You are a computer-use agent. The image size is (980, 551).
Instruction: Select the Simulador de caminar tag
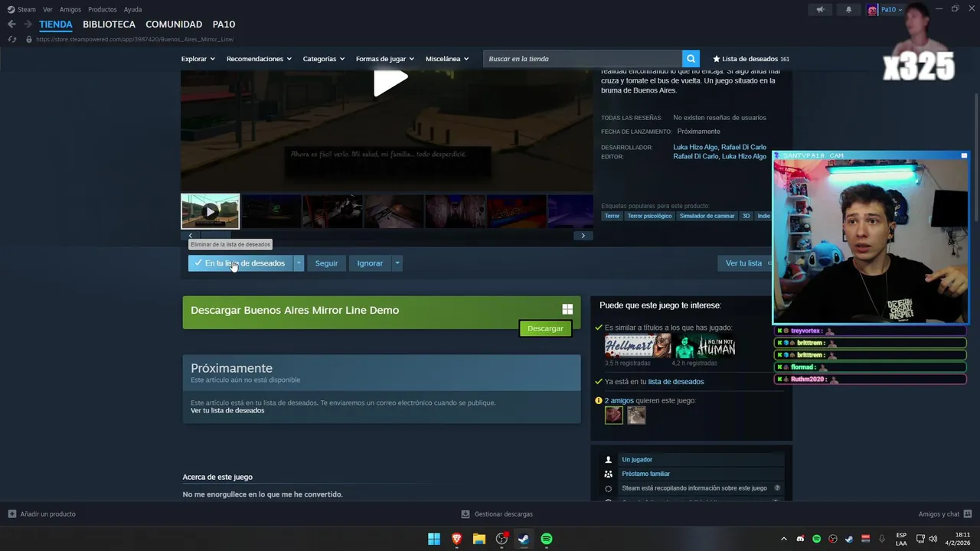[x=707, y=216]
